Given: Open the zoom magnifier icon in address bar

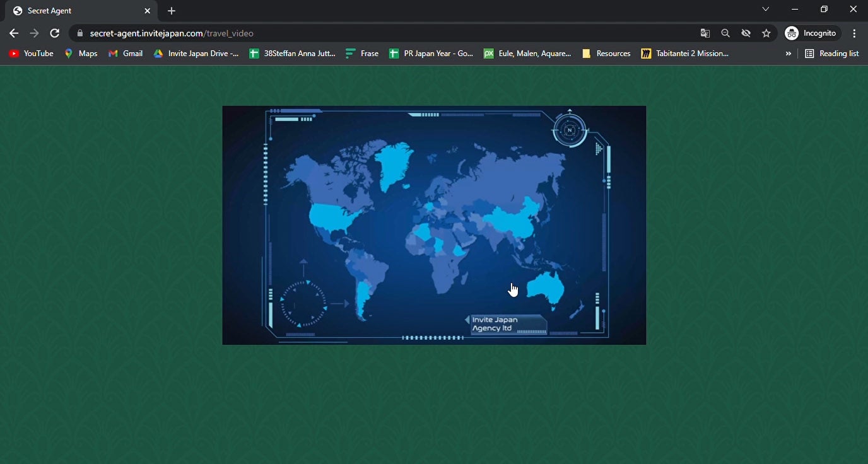Looking at the screenshot, I should [x=725, y=33].
